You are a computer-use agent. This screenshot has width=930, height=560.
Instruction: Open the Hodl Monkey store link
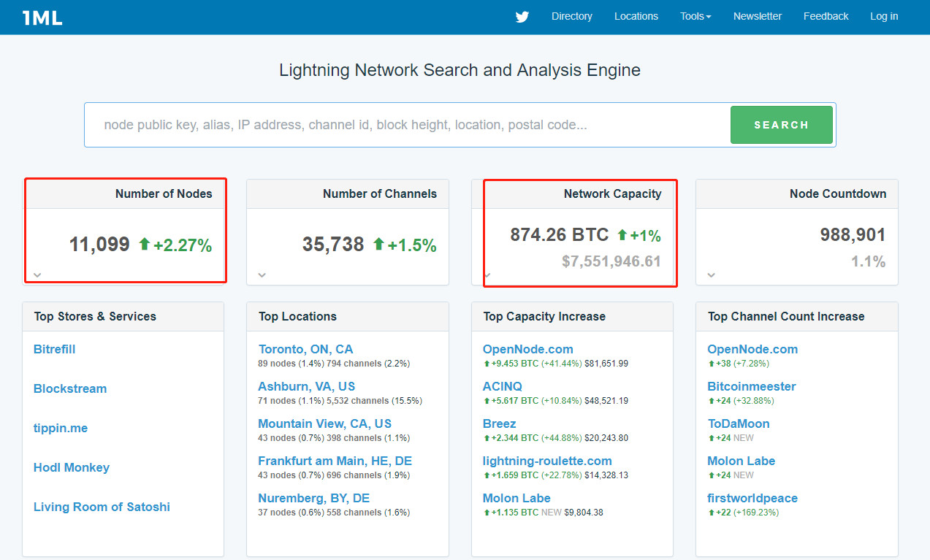tap(72, 467)
